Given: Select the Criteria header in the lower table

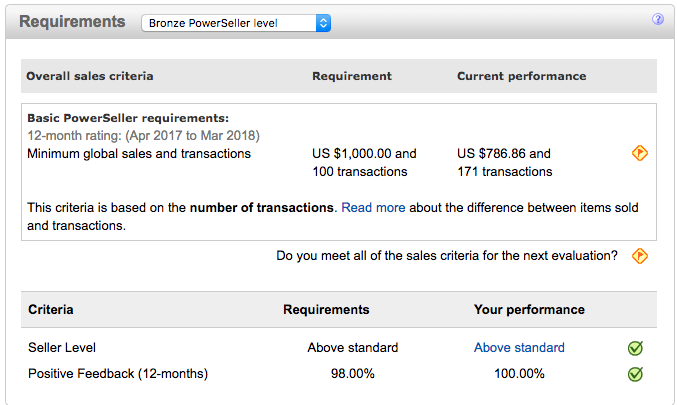Looking at the screenshot, I should (x=50, y=310).
